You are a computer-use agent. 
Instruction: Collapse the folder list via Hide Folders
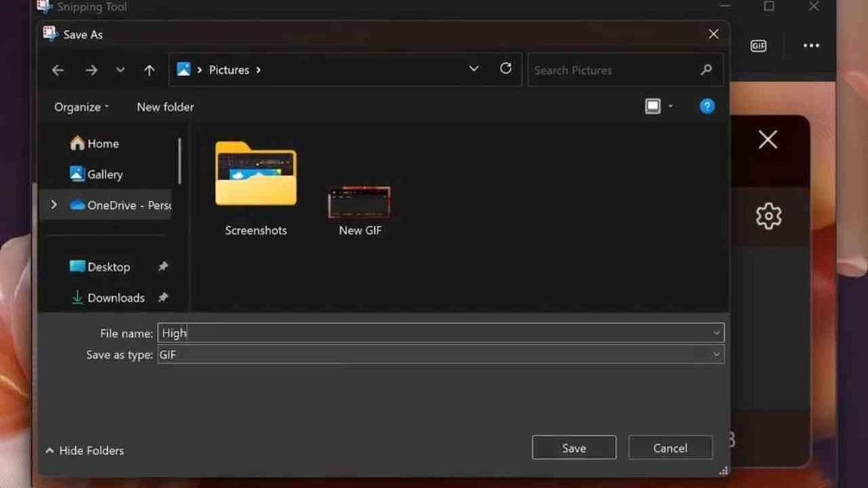pos(83,450)
